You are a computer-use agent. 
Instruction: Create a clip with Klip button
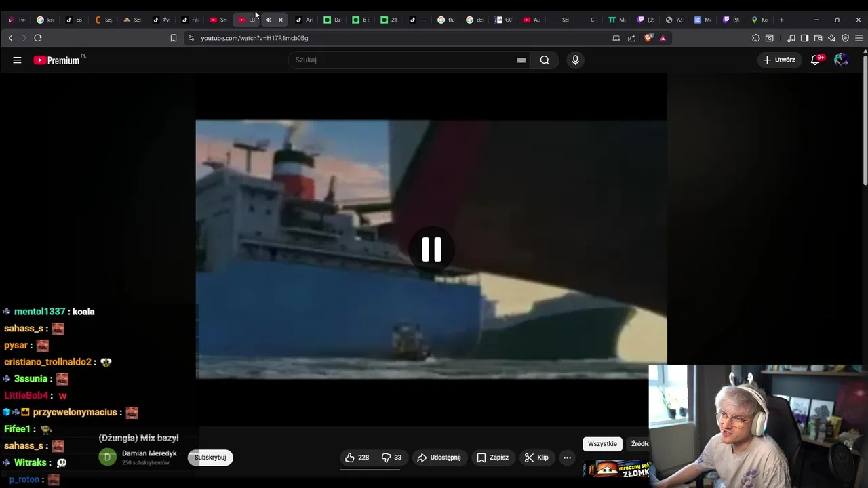(x=536, y=457)
